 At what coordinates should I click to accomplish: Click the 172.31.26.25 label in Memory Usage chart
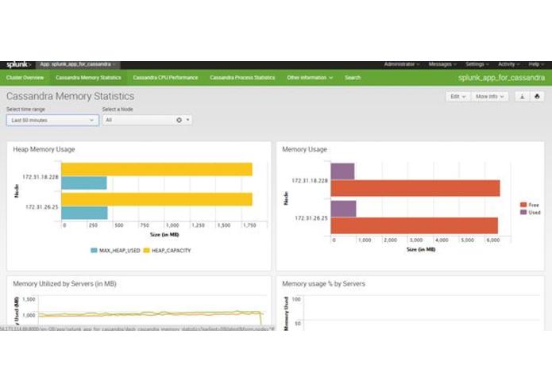point(311,218)
